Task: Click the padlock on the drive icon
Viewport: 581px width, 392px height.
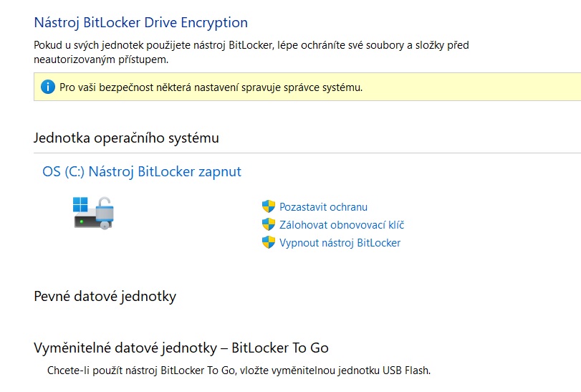Action: (x=105, y=211)
